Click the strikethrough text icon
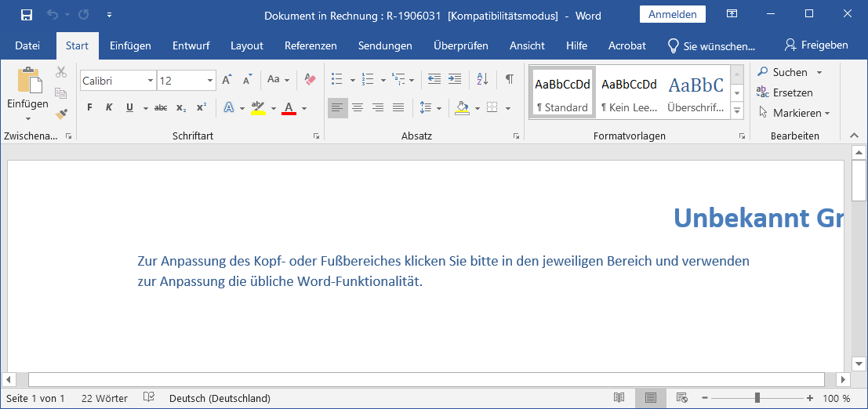 coord(161,107)
